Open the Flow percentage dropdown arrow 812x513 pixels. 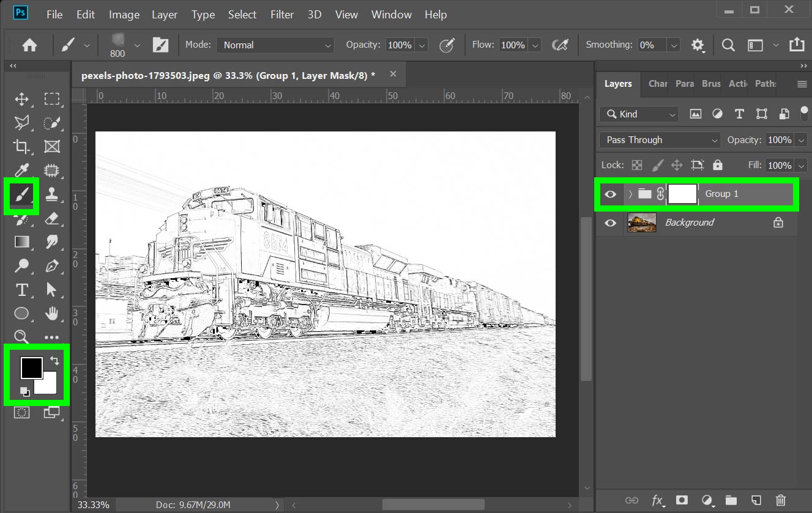[535, 45]
